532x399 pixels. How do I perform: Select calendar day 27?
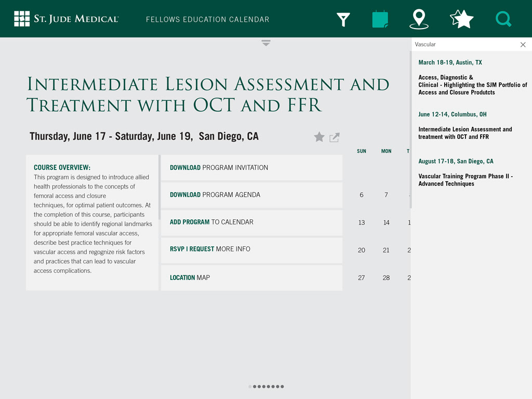pyautogui.click(x=362, y=277)
